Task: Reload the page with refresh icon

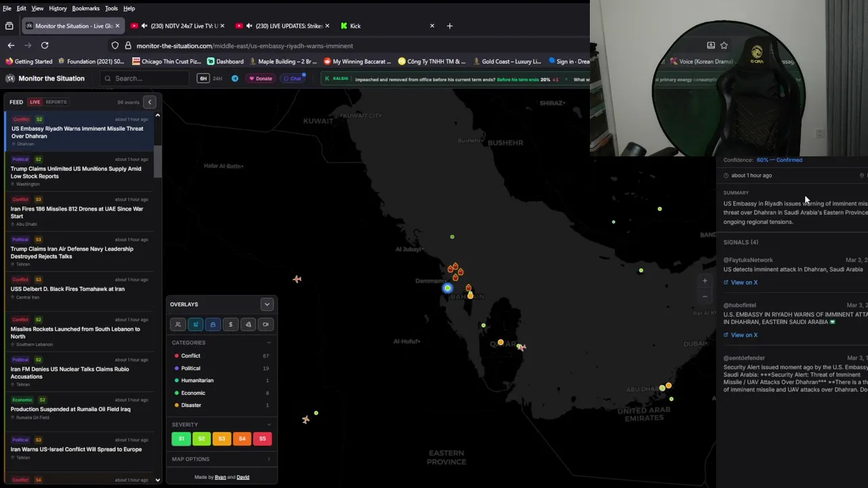Action: click(x=45, y=45)
